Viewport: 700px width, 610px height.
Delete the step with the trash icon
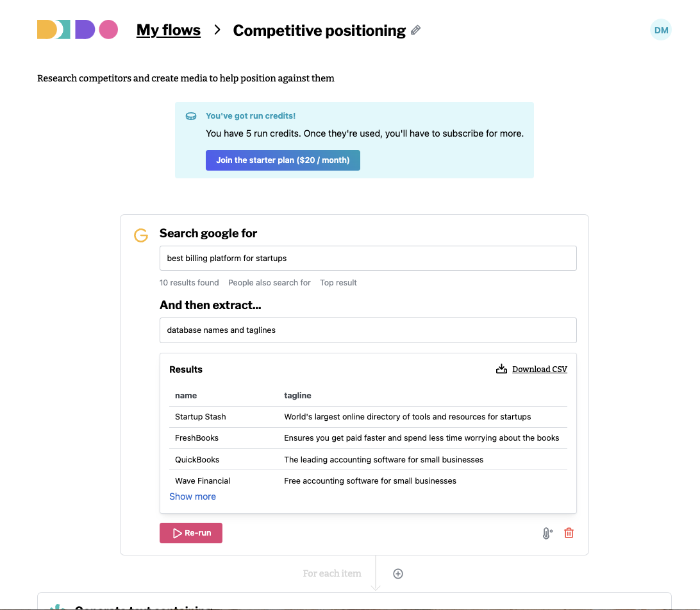click(x=569, y=533)
